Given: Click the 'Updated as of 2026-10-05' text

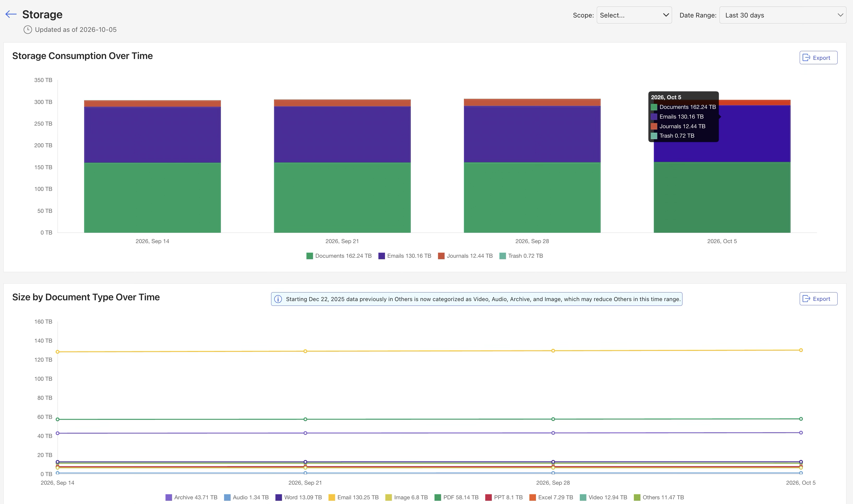Looking at the screenshot, I should point(76,30).
